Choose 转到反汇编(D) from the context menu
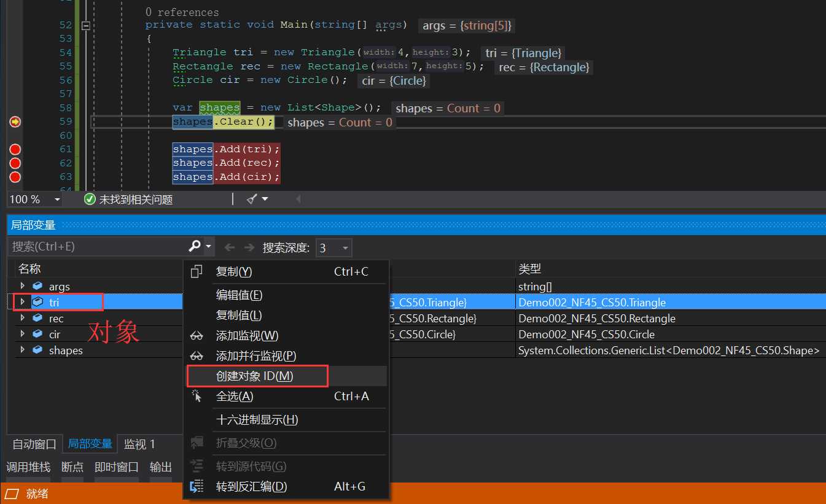This screenshot has width=826, height=504. point(286,487)
